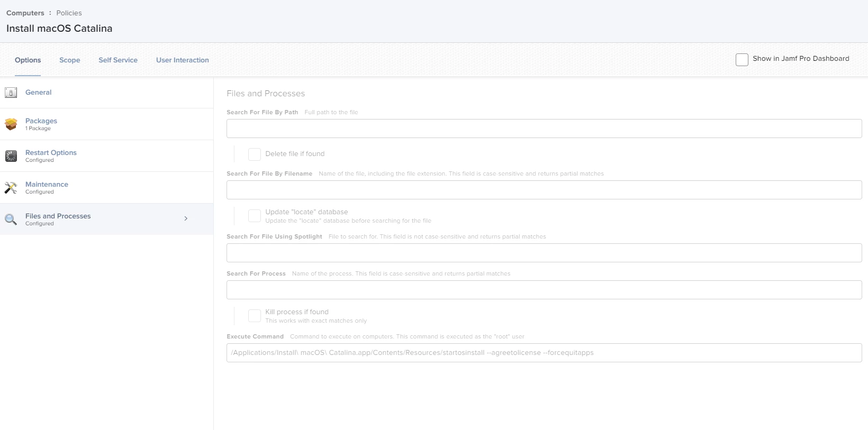Click the Files and Processes section heading
This screenshot has height=430, width=868.
(x=266, y=94)
